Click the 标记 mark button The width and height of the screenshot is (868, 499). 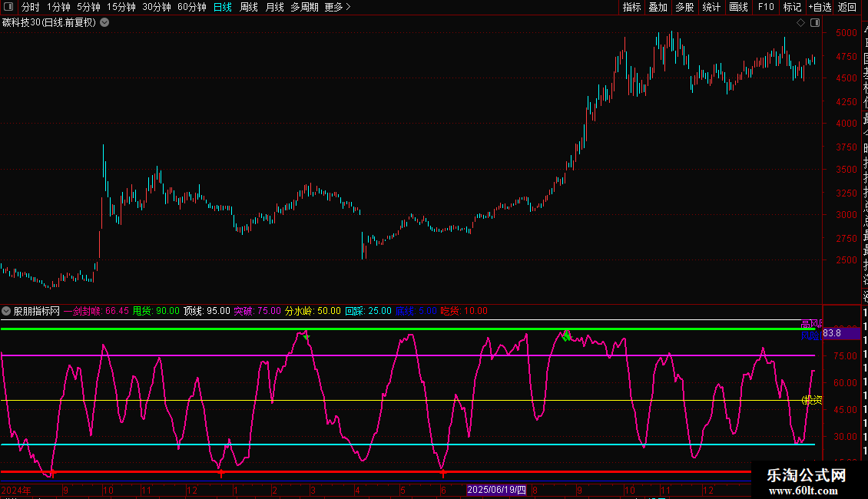click(792, 7)
